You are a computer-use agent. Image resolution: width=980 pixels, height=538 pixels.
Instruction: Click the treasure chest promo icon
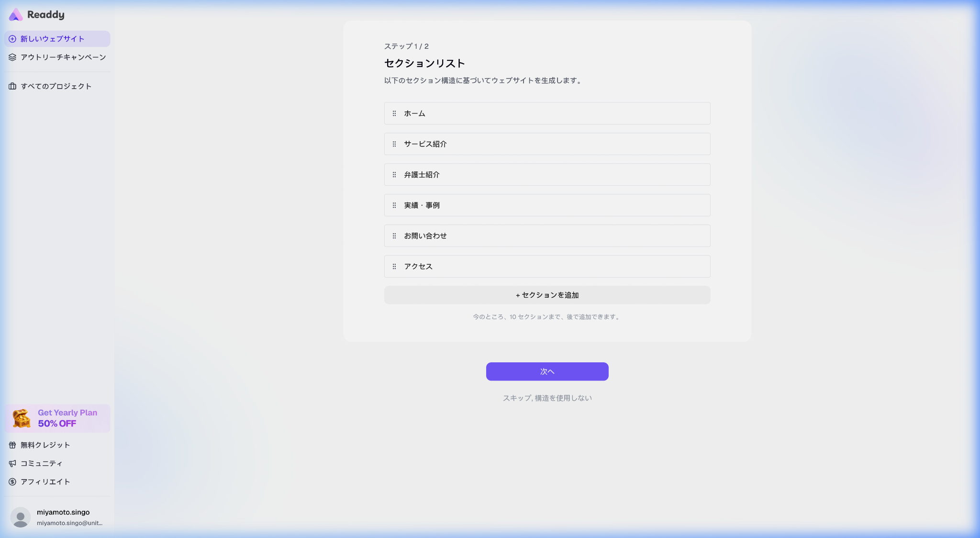[x=22, y=418]
